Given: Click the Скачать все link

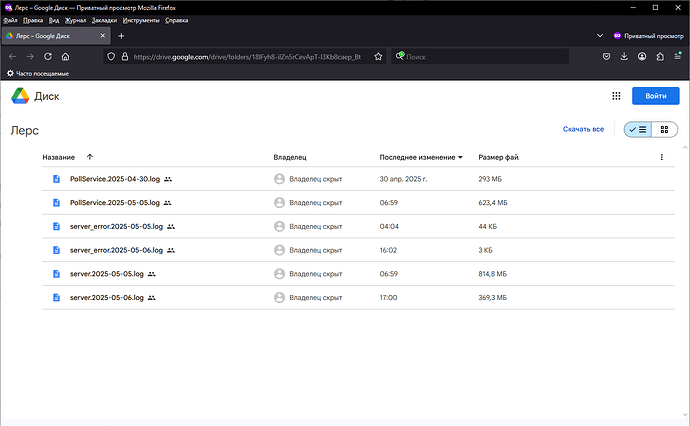Looking at the screenshot, I should click(583, 129).
